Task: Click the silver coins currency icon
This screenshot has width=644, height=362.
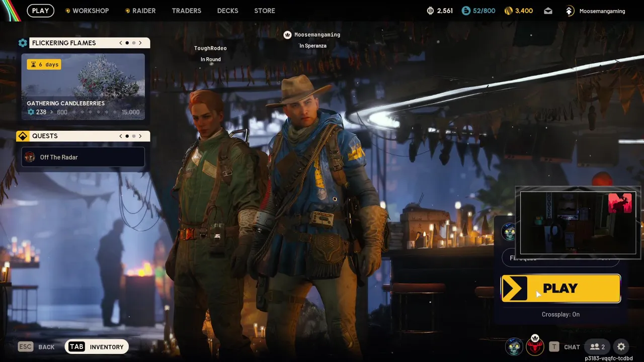Action: [x=430, y=11]
